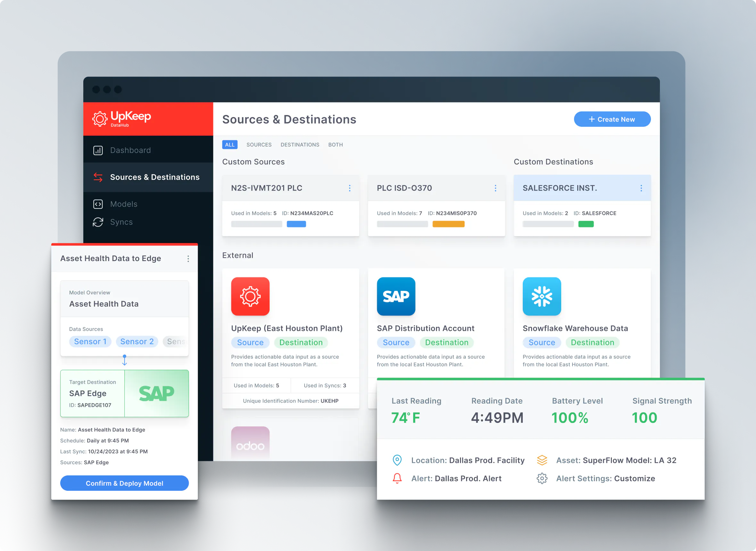Click the alert settings gear icon

[x=542, y=478]
